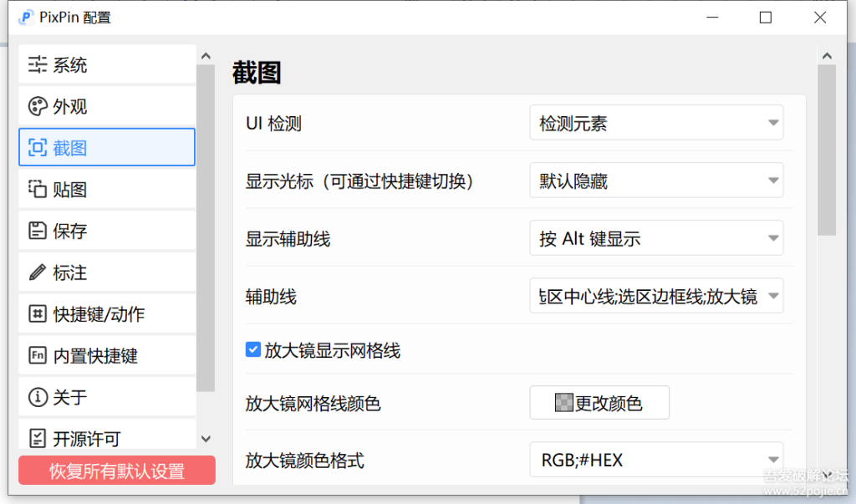Viewport: 856px width, 504px height.
Task: Click 更改颜色 to change the grid line color
Action: (599, 403)
